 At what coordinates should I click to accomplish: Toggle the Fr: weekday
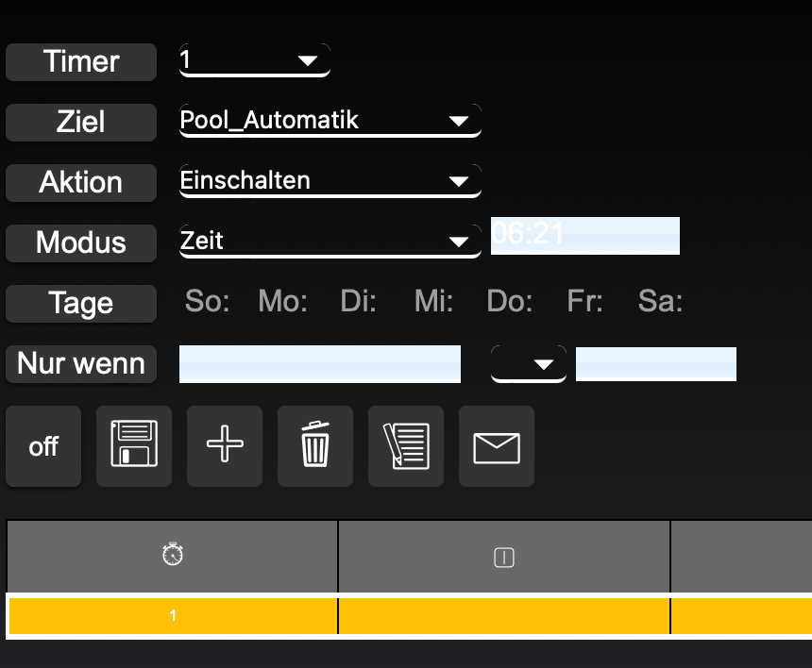click(x=584, y=303)
